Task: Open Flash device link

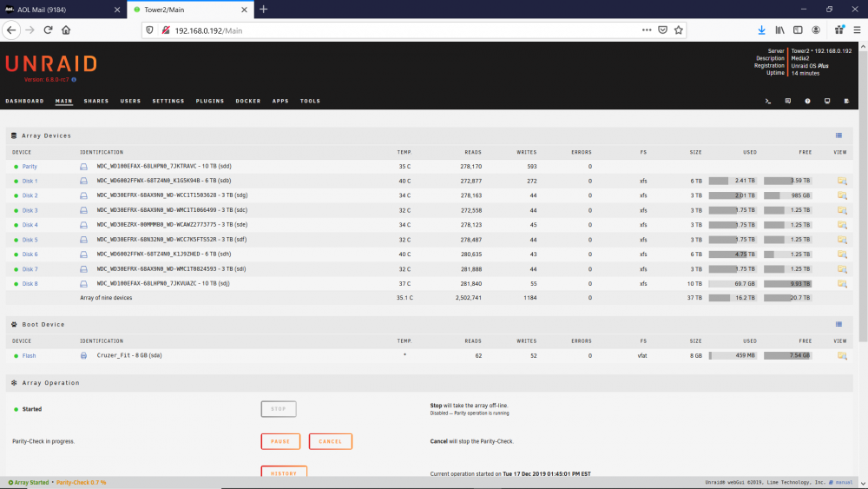Action: click(29, 356)
